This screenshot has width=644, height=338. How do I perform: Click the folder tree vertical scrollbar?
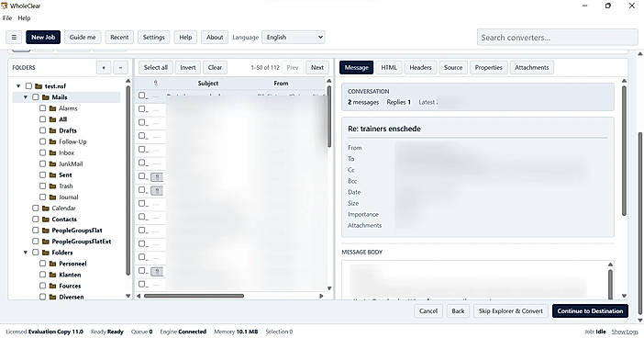pyautogui.click(x=128, y=181)
